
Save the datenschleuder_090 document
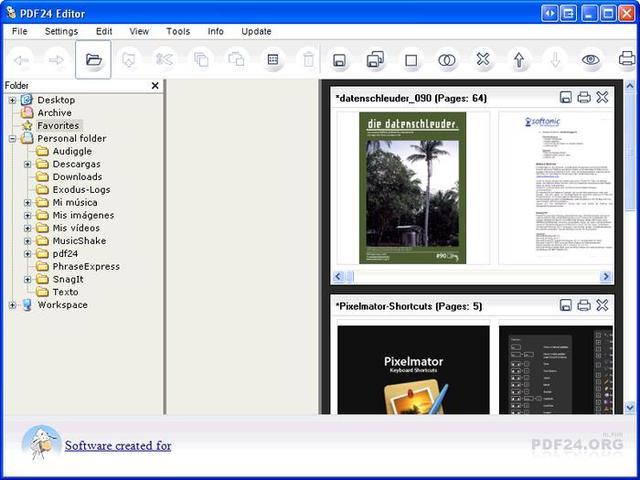565,98
